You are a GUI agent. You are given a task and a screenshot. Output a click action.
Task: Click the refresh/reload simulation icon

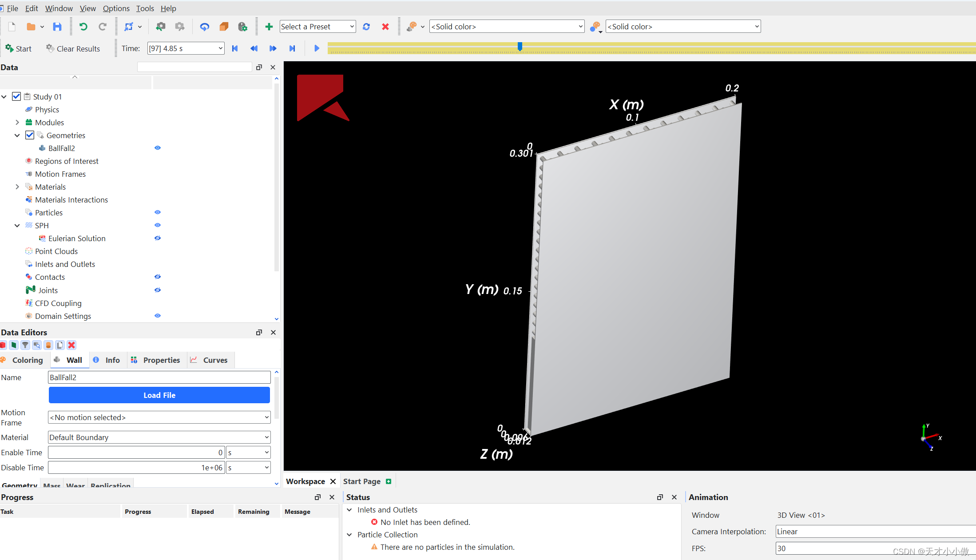(367, 27)
